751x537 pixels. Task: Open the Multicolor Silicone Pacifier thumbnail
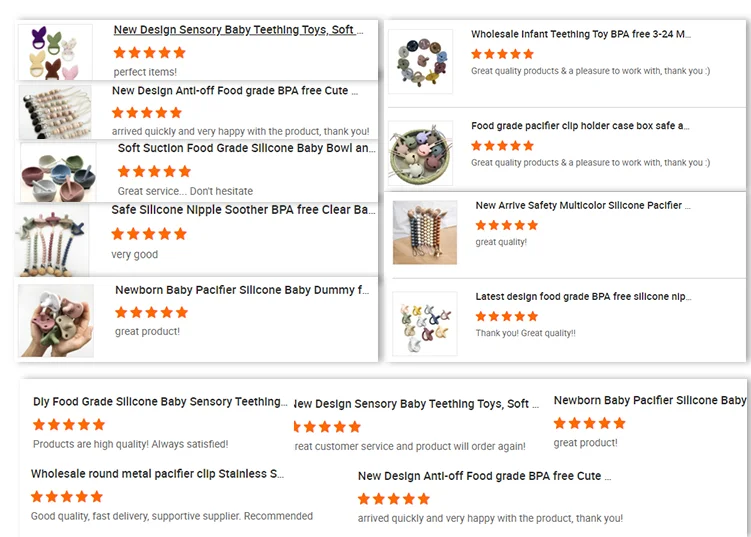pyautogui.click(x=425, y=232)
